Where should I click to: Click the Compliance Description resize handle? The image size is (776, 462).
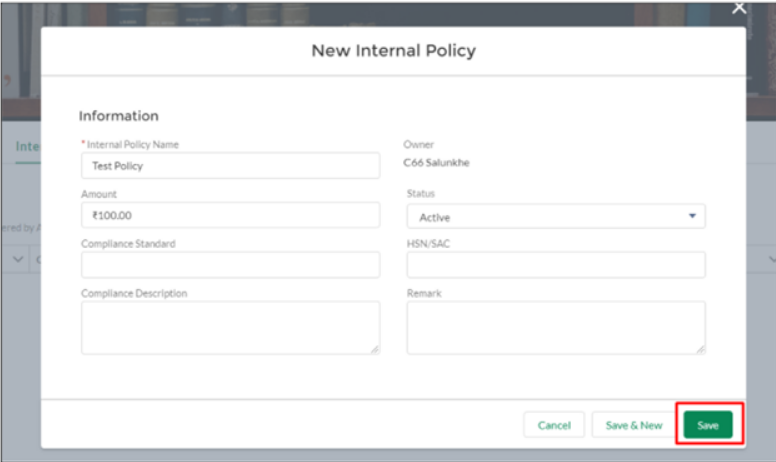375,350
